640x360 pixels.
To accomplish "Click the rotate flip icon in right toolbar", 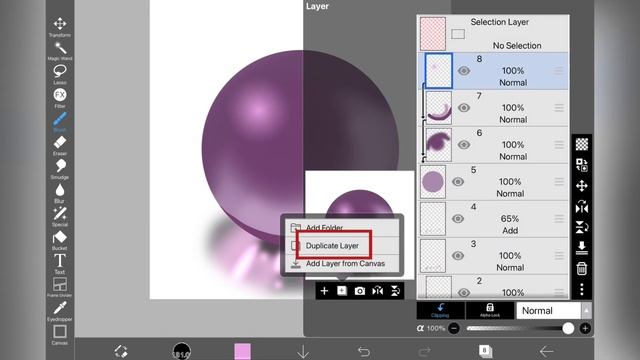I will click(x=582, y=227).
